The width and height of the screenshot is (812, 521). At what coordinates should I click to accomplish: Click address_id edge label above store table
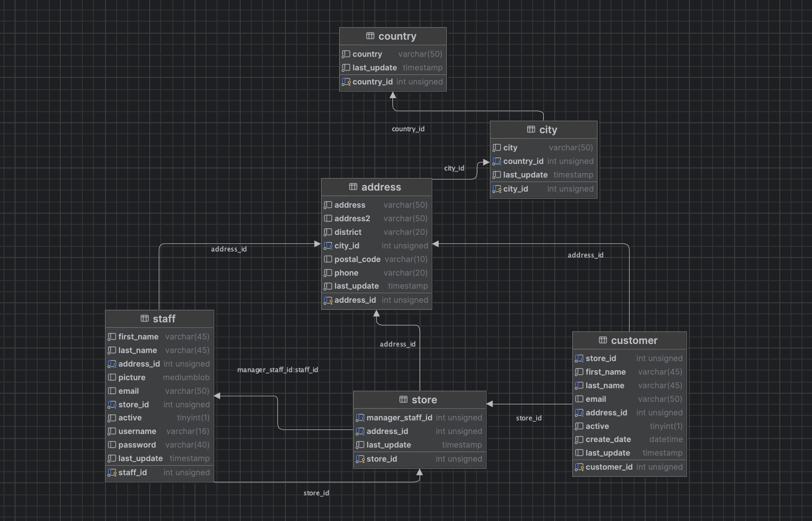click(x=397, y=344)
